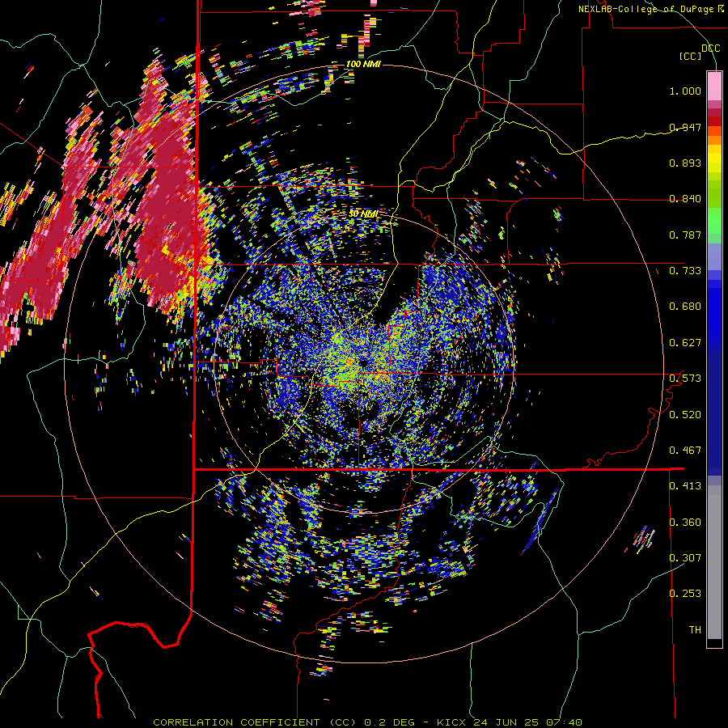The width and height of the screenshot is (728, 728).
Task: Click the black radar site dot at ring center
Action: 363,362
